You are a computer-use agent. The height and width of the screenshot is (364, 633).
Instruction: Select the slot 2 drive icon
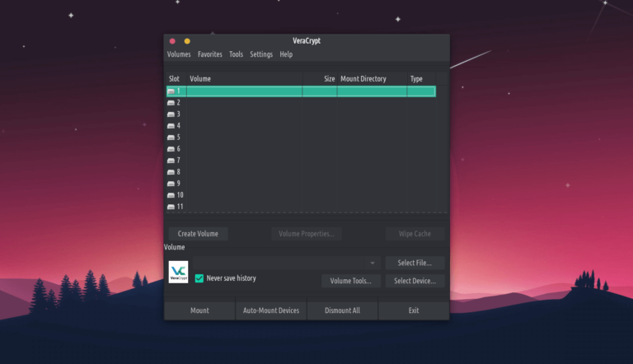coord(171,103)
